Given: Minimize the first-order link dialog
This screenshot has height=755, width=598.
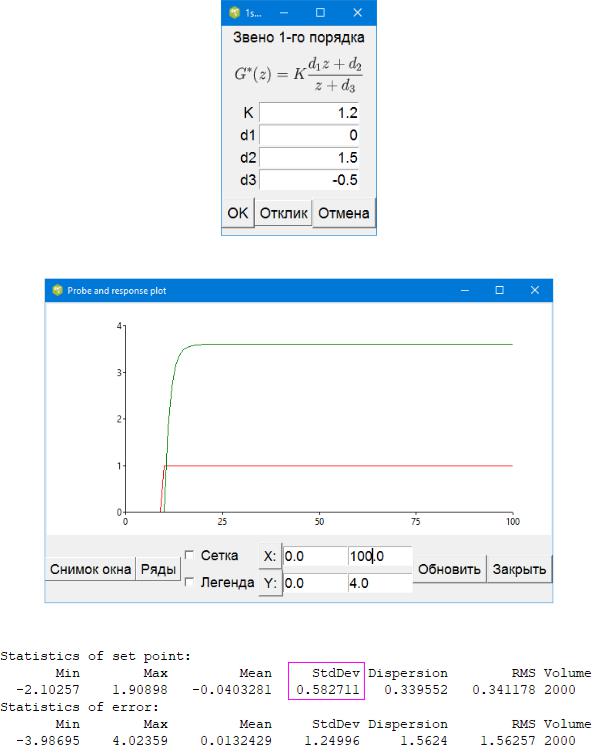Looking at the screenshot, I should [x=284, y=13].
